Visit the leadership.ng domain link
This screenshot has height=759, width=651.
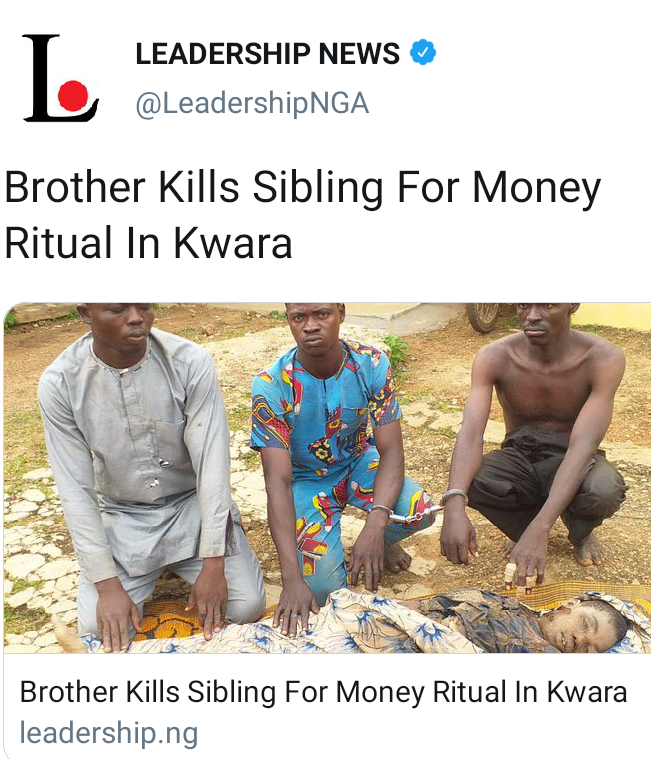109,733
